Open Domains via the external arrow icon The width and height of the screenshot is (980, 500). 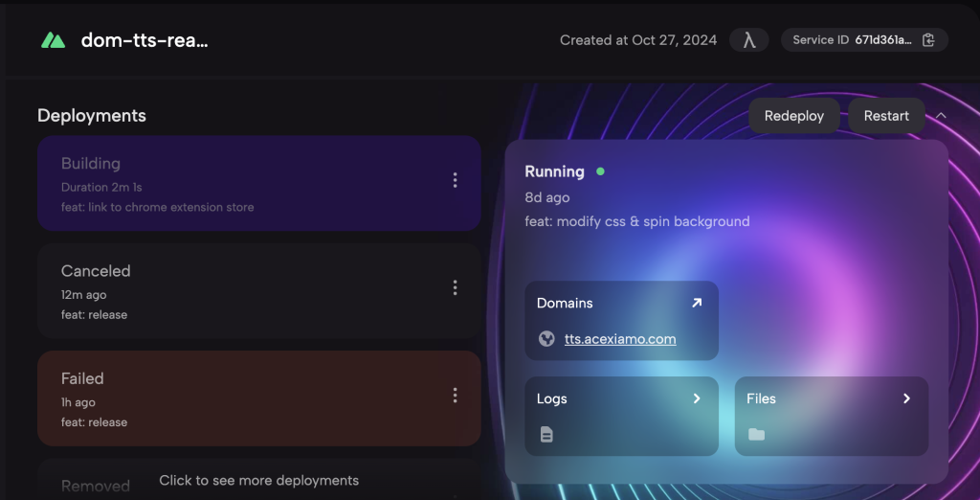coord(697,303)
